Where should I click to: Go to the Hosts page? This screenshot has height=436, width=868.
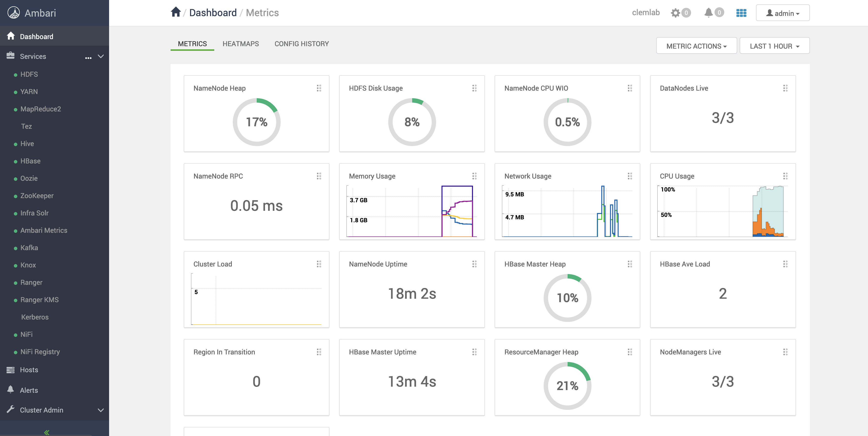29,370
